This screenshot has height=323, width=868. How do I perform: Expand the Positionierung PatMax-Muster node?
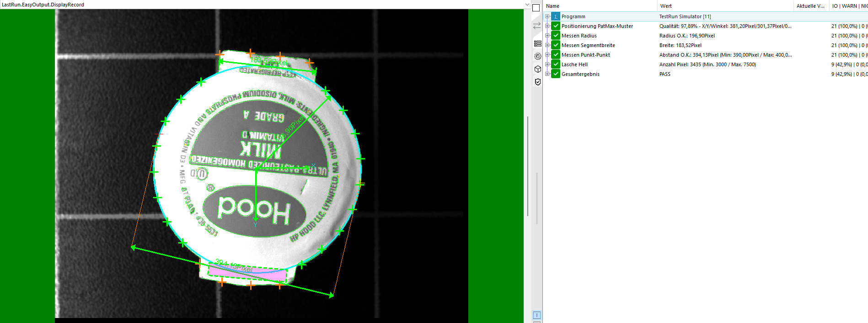point(547,26)
